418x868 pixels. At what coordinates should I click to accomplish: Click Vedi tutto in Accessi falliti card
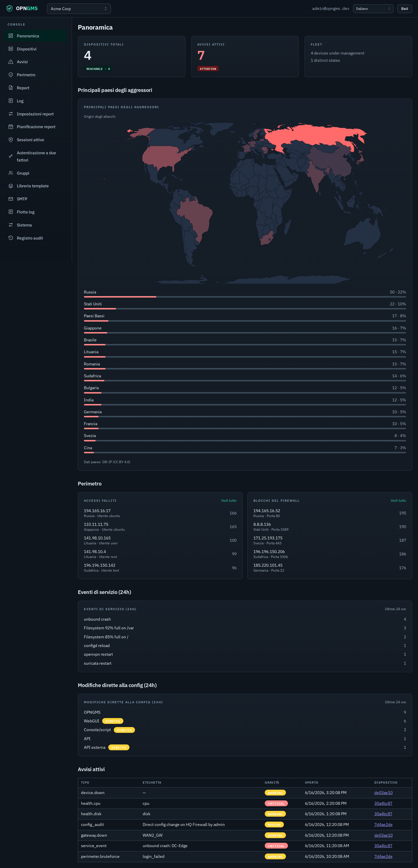(x=229, y=500)
